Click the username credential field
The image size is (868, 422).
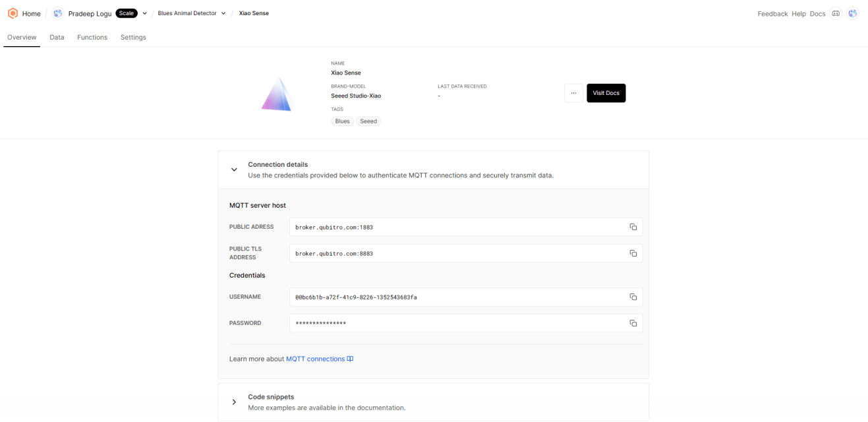point(466,297)
